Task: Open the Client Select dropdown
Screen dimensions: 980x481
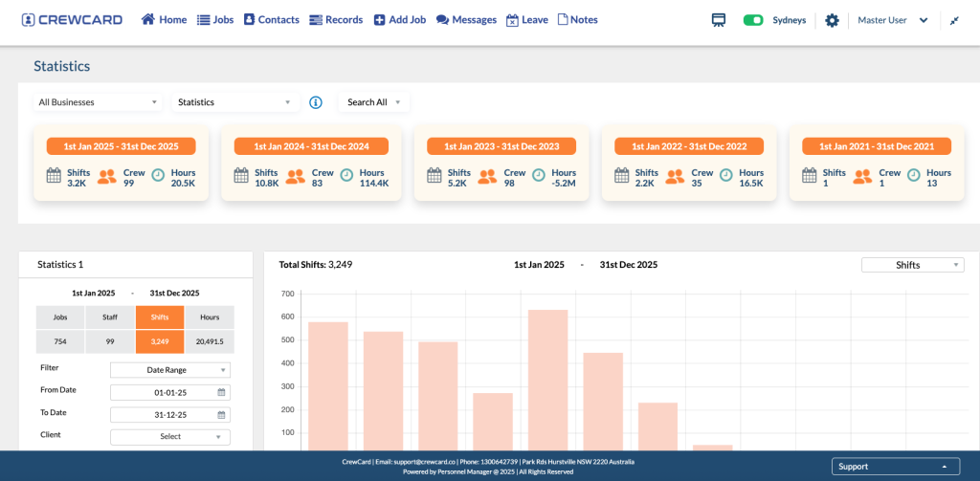Action: coord(170,437)
